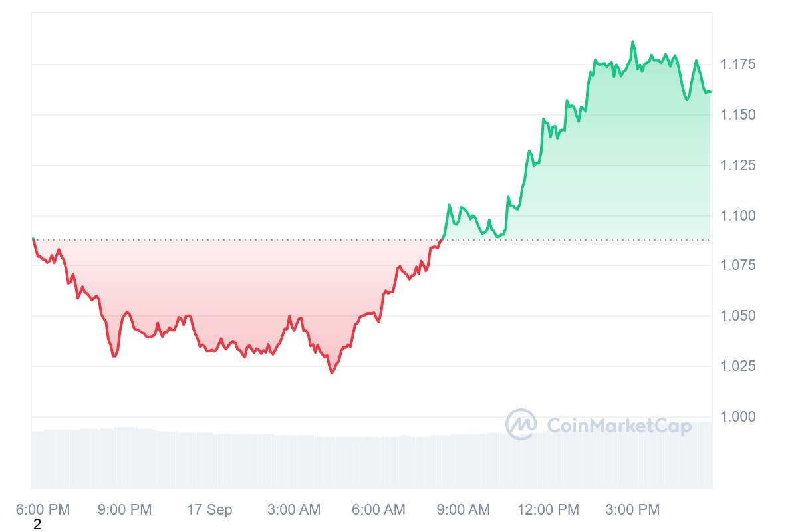Select the 9:00 AM axis label
798x532 pixels.
click(x=463, y=510)
